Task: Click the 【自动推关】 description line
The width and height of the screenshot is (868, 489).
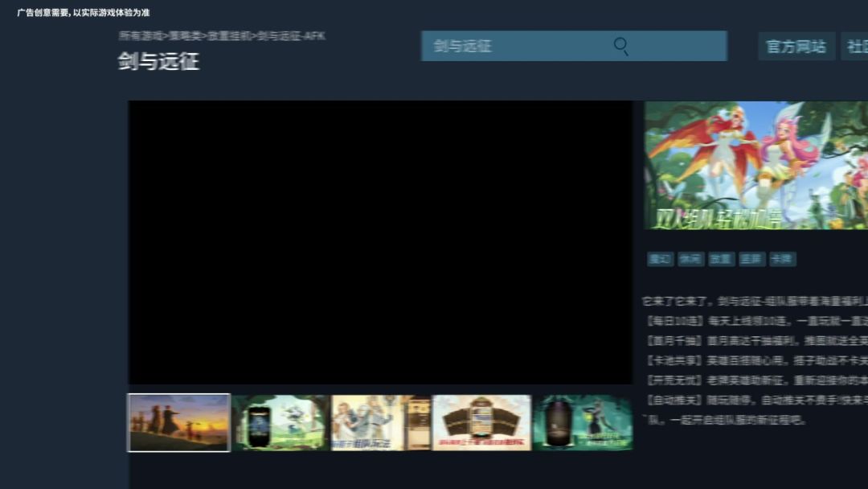Action: (x=756, y=399)
